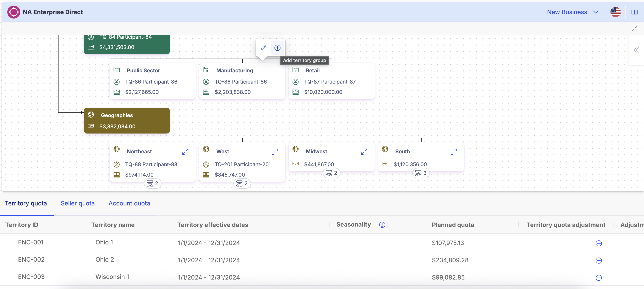Click the Planned quota column header

click(x=453, y=225)
